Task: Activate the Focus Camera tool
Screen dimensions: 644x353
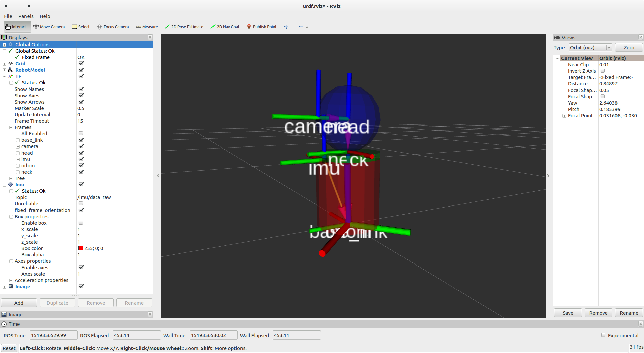Action: [113, 27]
